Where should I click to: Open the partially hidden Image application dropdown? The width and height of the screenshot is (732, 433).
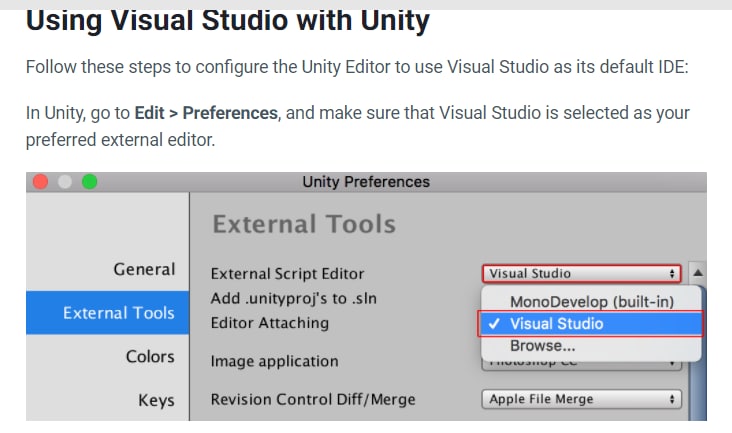582,365
